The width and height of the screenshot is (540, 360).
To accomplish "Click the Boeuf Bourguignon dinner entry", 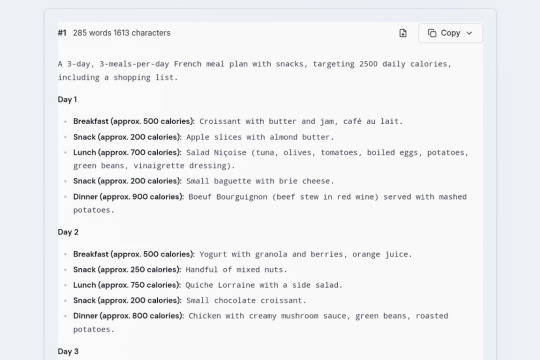I will pyautogui.click(x=270, y=203).
